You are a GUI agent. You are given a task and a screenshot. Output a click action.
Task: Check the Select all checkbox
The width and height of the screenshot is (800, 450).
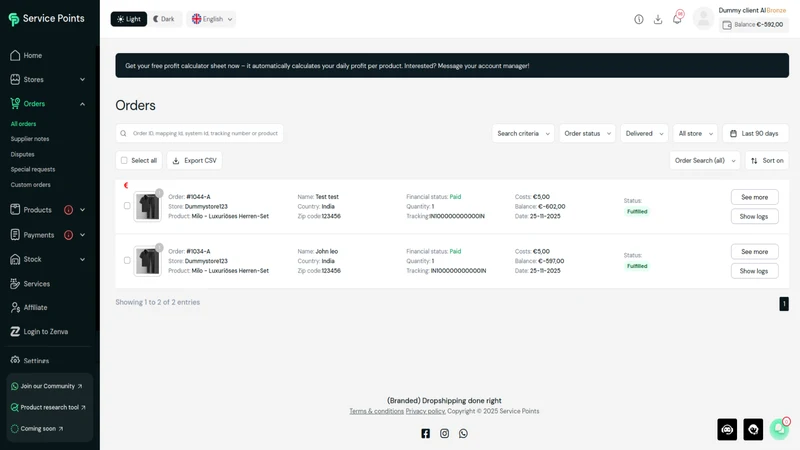(124, 160)
